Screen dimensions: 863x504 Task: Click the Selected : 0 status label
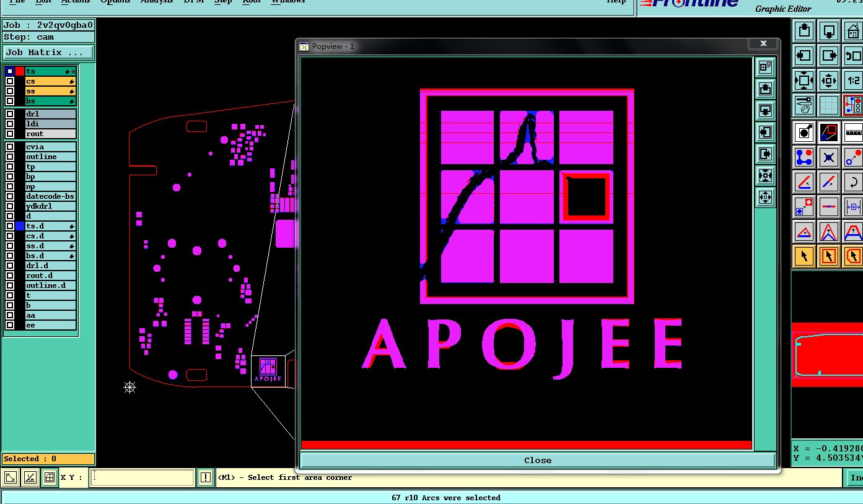pos(48,459)
